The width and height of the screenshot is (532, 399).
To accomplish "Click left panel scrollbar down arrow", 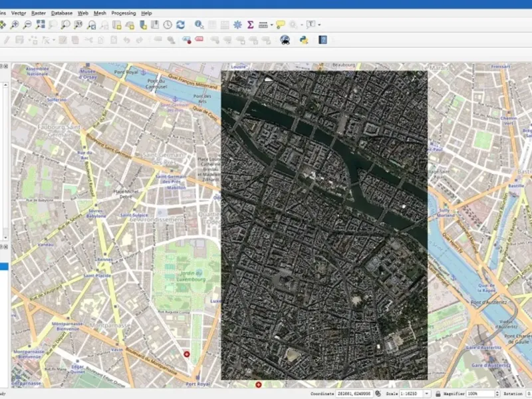I will [x=5, y=237].
